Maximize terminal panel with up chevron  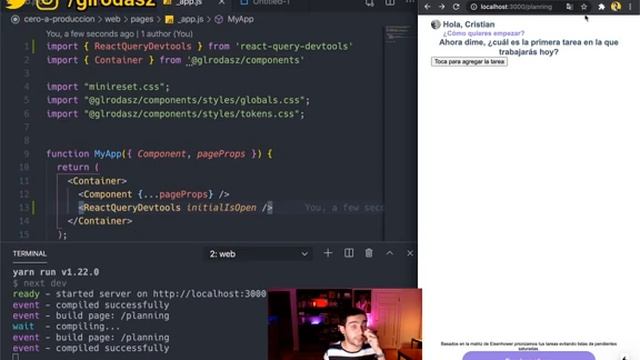coord(389,253)
